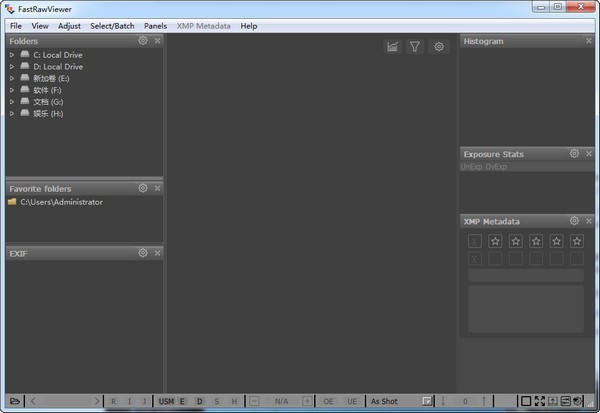The height and width of the screenshot is (413, 600).
Task: Open the Select/Batch menu
Action: [112, 25]
